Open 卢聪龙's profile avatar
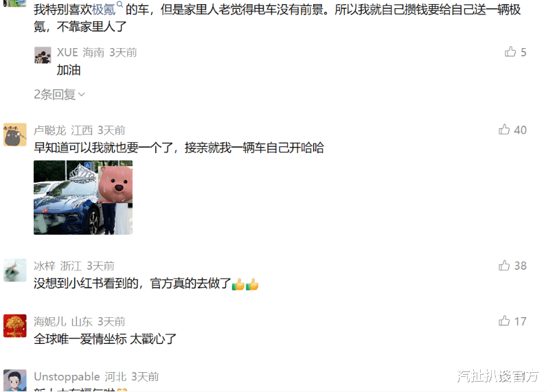Viewport: 546px width, 392px height. click(x=15, y=135)
